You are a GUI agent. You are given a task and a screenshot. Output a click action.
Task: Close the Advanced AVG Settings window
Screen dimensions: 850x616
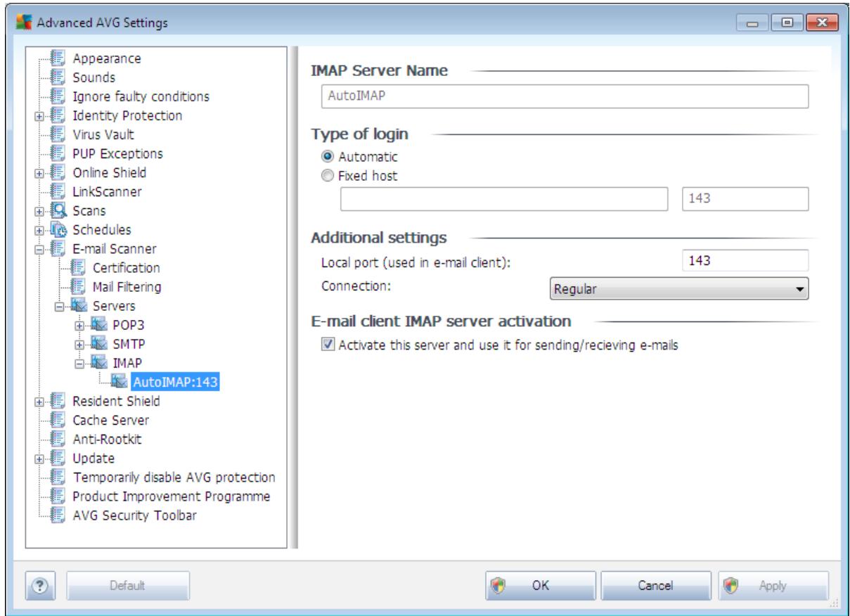[x=823, y=23]
